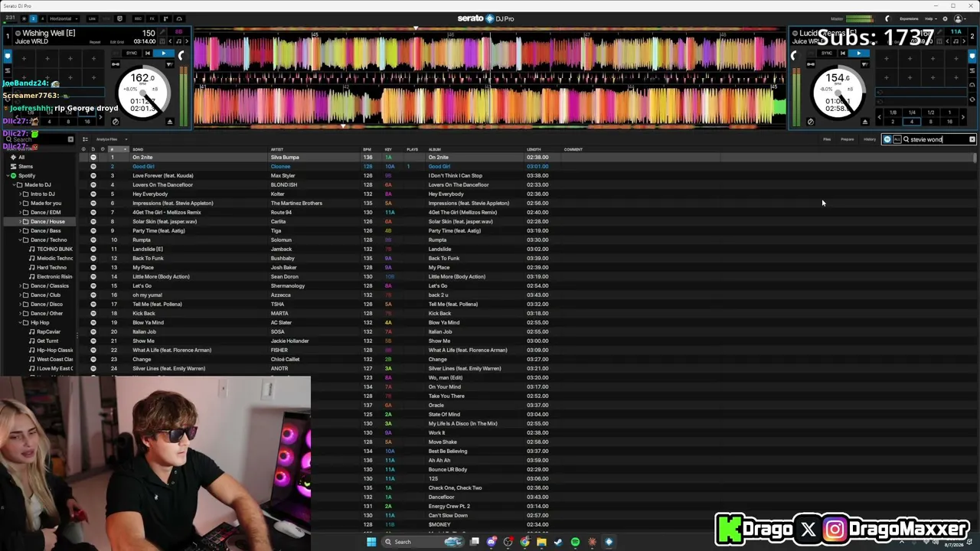Open File Explorer from the taskbar

click(541, 542)
